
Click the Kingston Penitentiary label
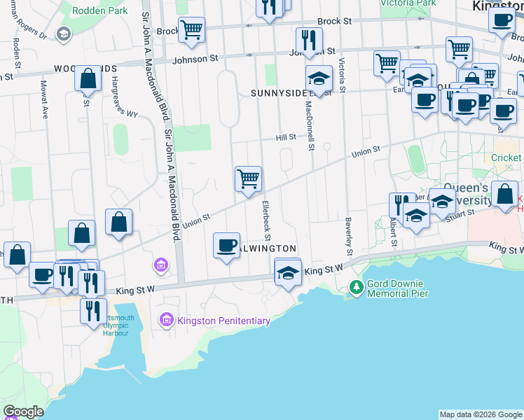(x=223, y=321)
